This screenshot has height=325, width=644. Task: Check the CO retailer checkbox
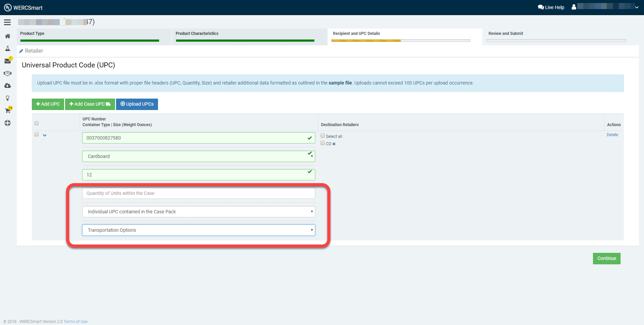(x=323, y=143)
